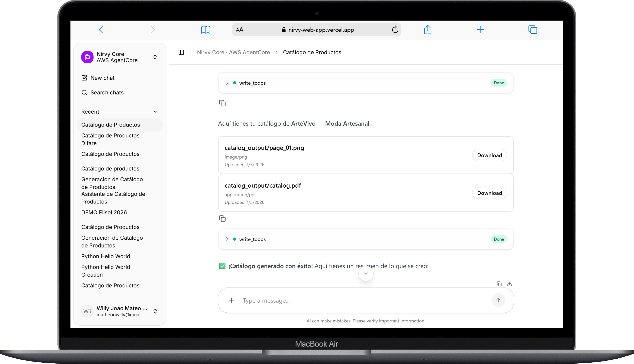The image size is (634, 364).
Task: Expand the second write_todos step
Action: (227, 239)
